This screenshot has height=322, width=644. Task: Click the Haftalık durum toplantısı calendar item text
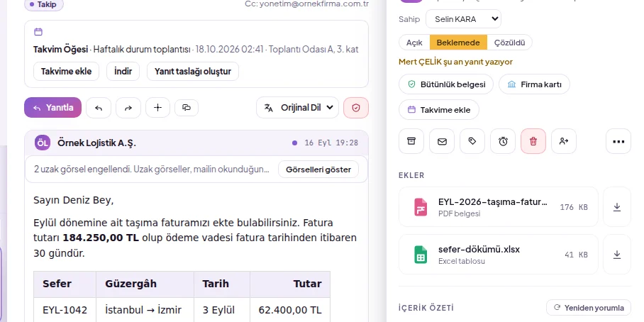(x=142, y=49)
